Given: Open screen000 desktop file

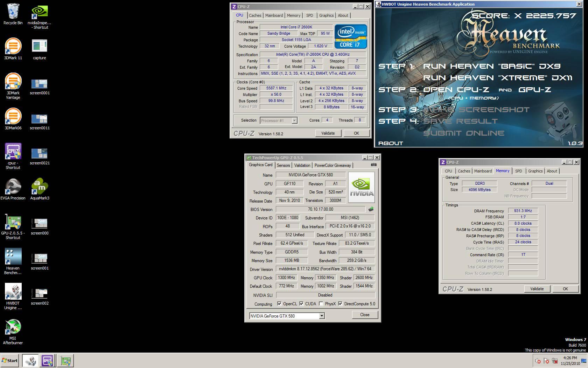Looking at the screenshot, I should [40, 226].
